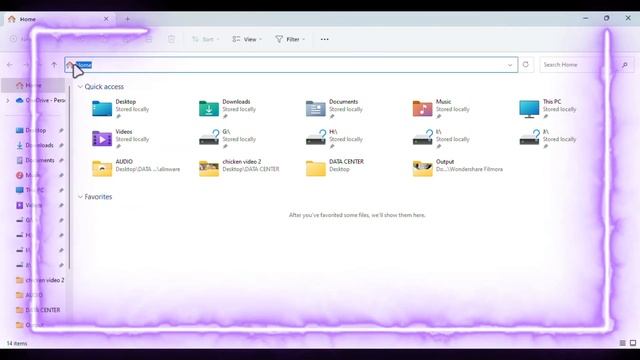Expand the OneDrive tree node chevron
This screenshot has width=640, height=360.
[x=7, y=100]
